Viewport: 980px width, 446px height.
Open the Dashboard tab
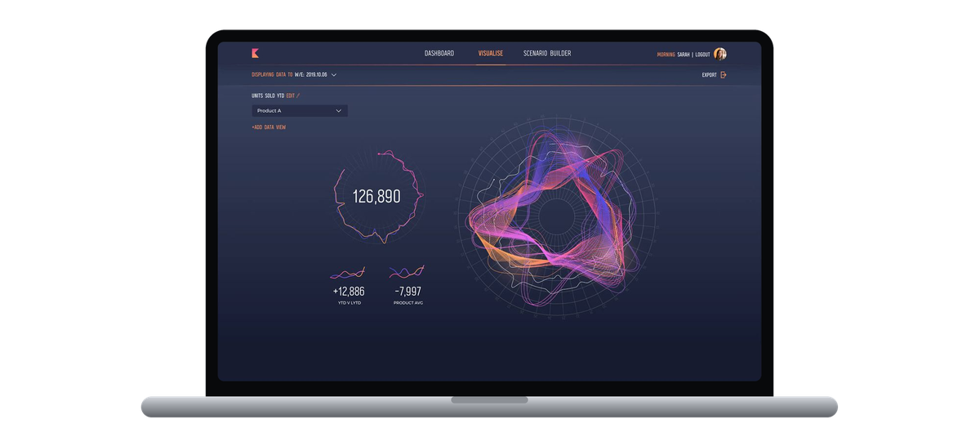tap(439, 54)
